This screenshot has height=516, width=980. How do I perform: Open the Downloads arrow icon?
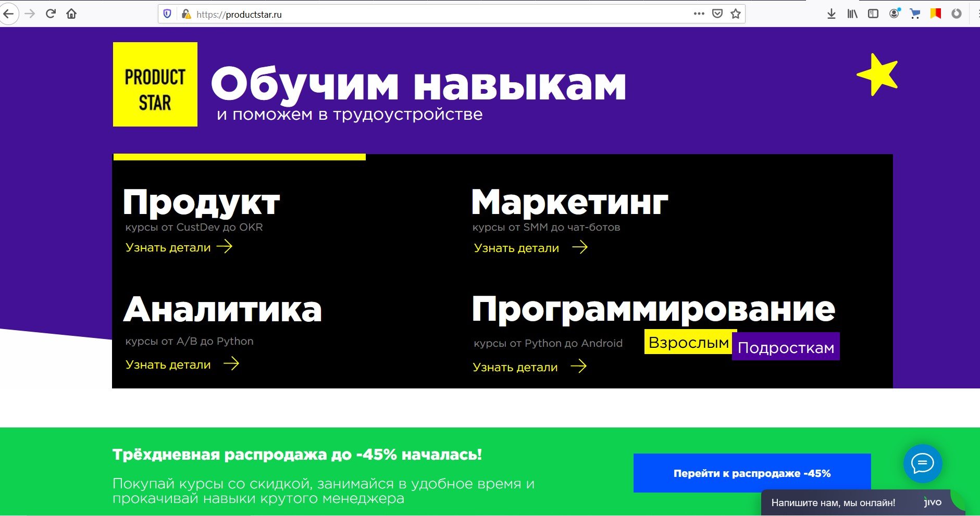point(832,14)
